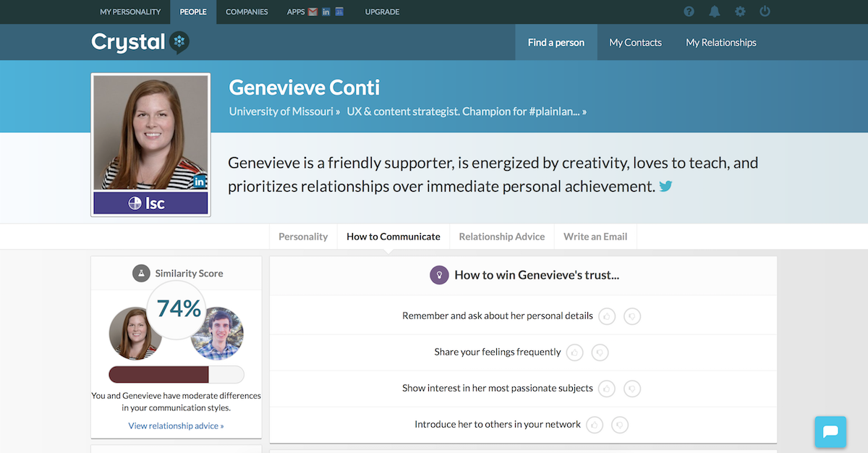This screenshot has height=453, width=868.
Task: Click 'Genevieve is a friendly supporter' summary text
Action: [493, 174]
